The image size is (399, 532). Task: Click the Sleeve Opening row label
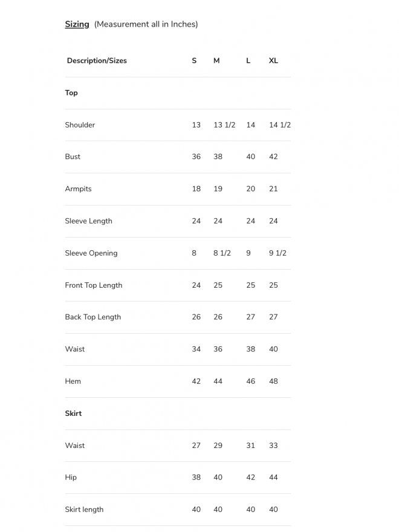pos(91,253)
